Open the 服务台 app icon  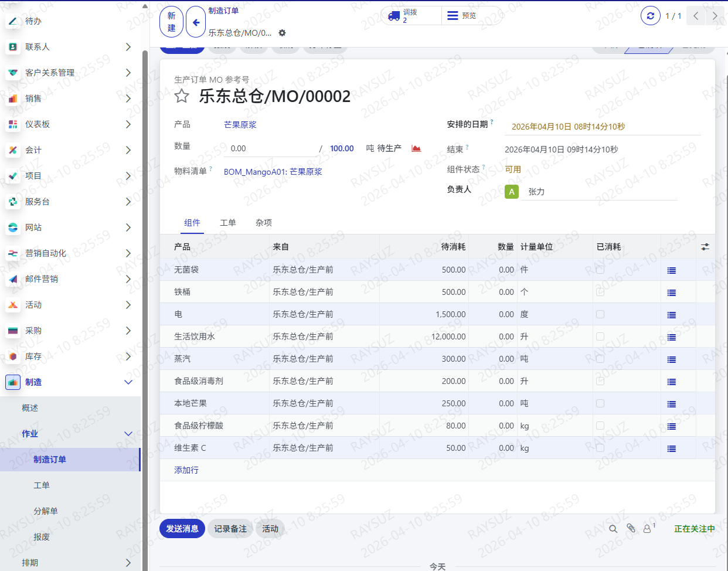coord(13,202)
